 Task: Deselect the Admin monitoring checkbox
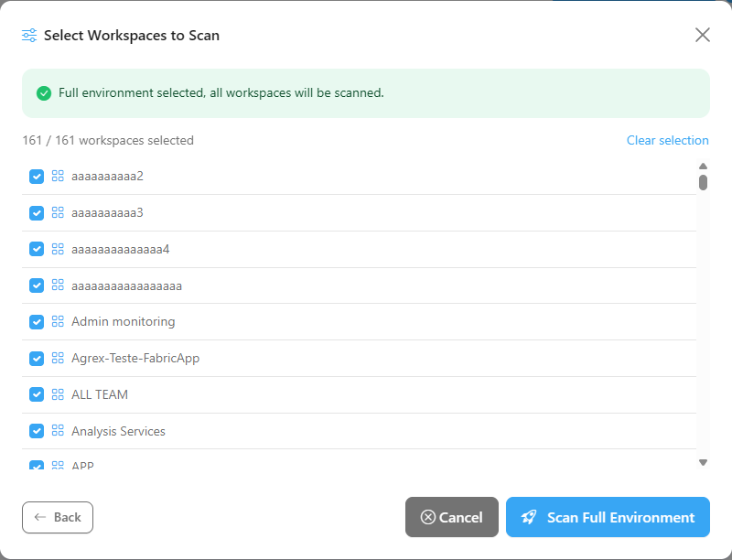[x=37, y=321]
